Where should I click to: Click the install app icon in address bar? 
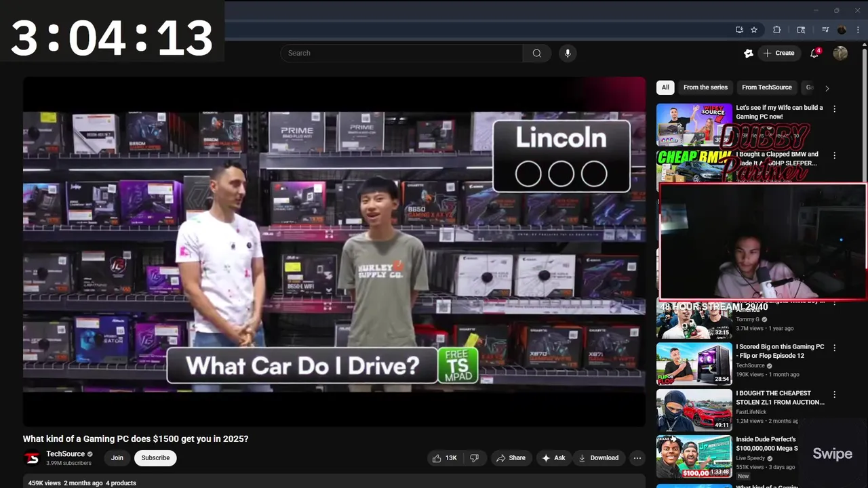click(739, 30)
